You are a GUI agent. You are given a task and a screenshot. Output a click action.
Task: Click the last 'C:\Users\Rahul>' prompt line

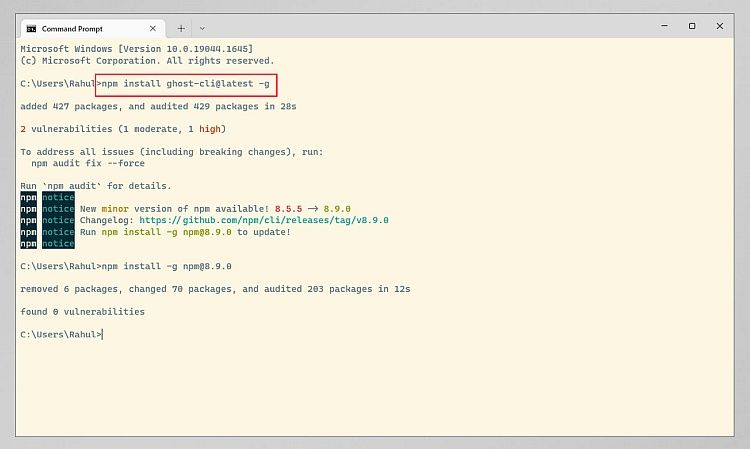[x=61, y=335]
